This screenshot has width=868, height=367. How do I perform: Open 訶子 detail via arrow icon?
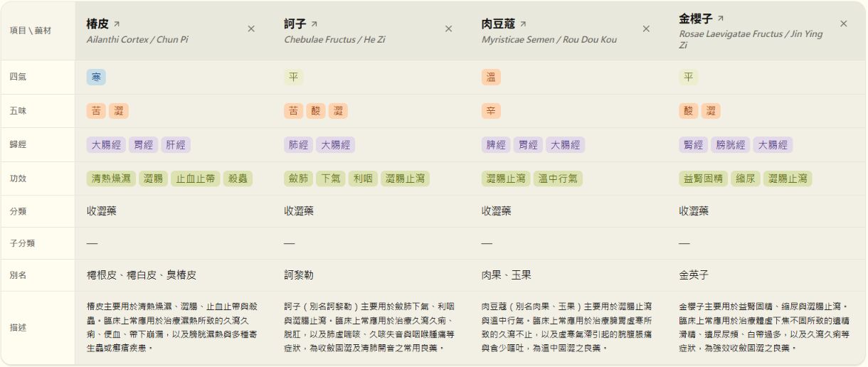(314, 24)
